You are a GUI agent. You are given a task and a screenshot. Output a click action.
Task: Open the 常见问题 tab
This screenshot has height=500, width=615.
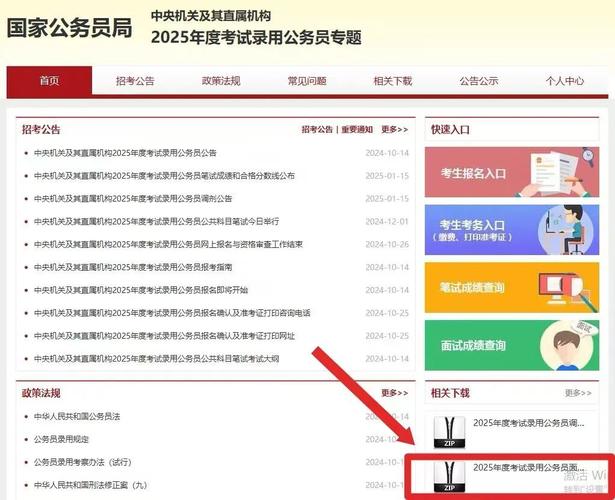point(307,81)
